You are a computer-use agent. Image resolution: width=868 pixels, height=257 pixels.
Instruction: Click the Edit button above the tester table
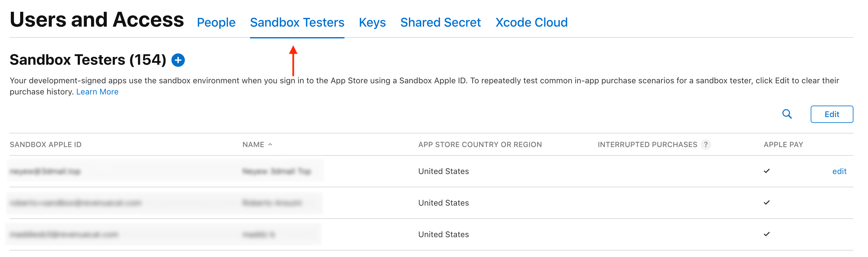tap(832, 114)
